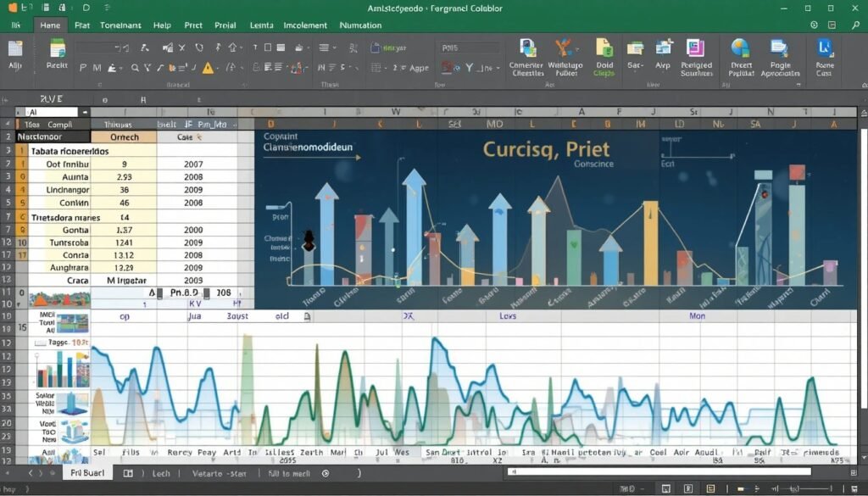Click the yellow warning triangle icon in ribbon

click(208, 68)
